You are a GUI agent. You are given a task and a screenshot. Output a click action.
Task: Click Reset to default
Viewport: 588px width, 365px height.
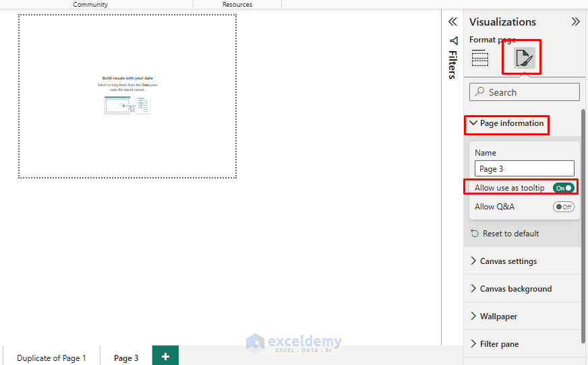(x=510, y=233)
